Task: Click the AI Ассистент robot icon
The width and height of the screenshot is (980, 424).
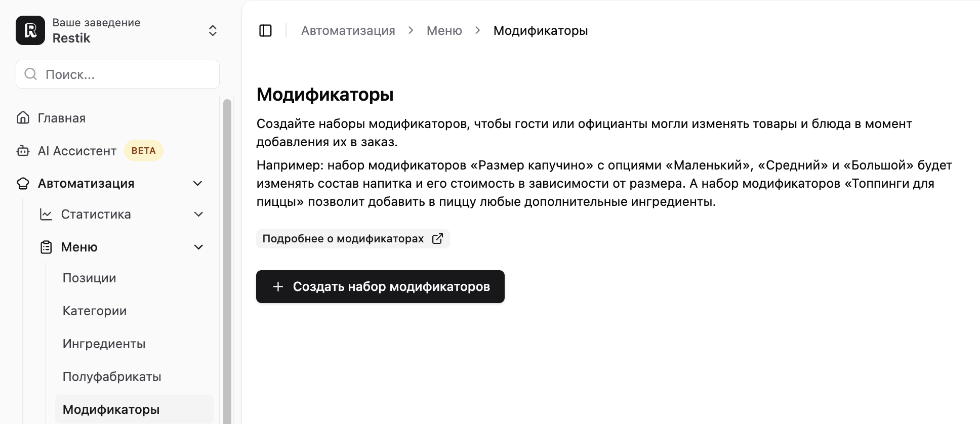Action: [x=23, y=151]
